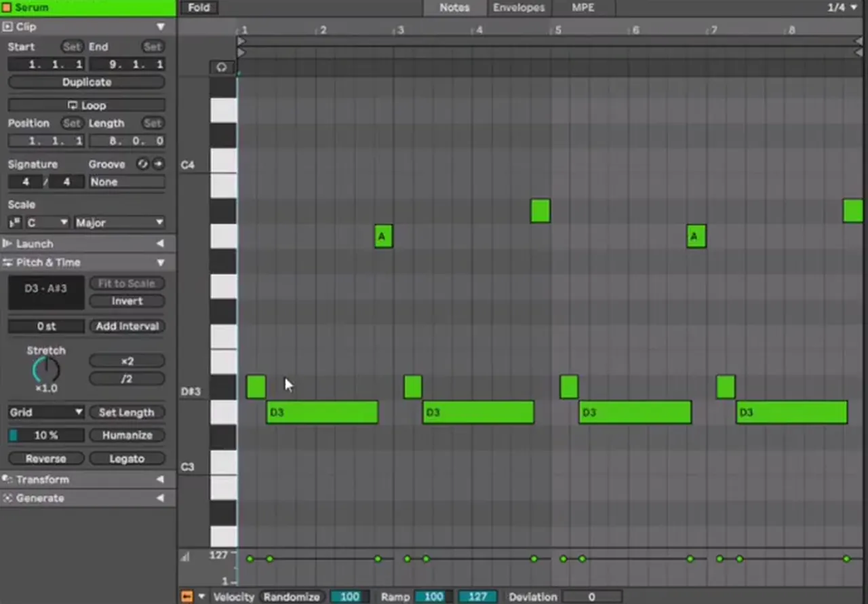The height and width of the screenshot is (604, 868).
Task: Click the Deviation value field
Action: click(x=591, y=597)
